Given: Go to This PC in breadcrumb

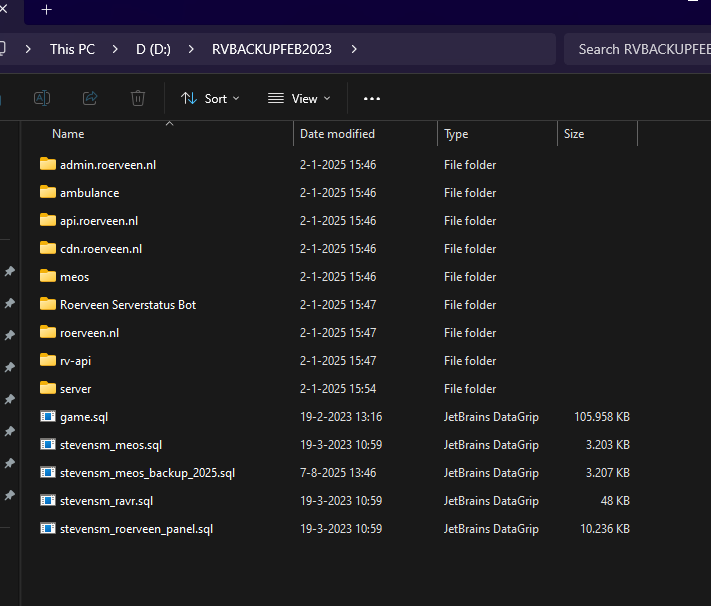Looking at the screenshot, I should coord(72,49).
